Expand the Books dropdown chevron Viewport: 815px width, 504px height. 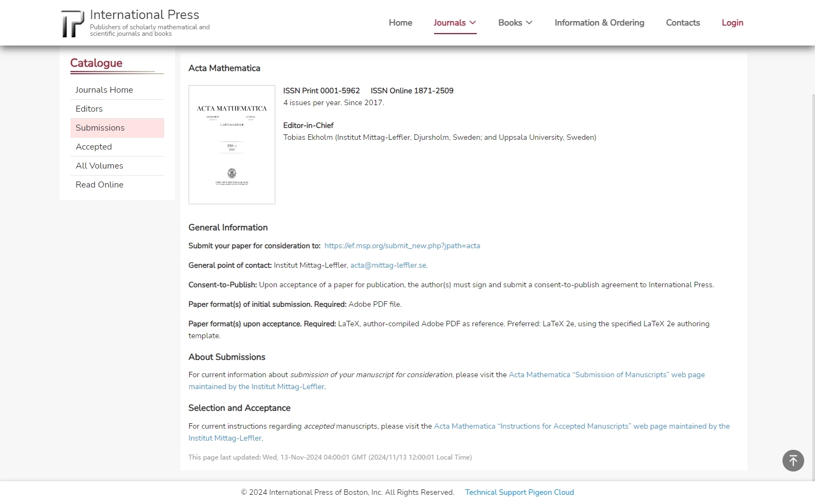click(529, 23)
